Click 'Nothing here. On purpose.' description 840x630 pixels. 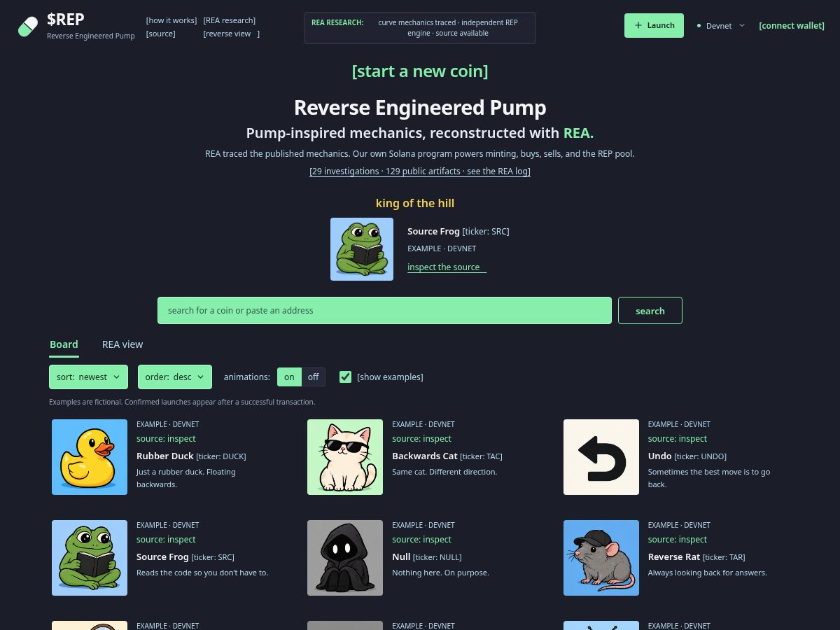pyautogui.click(x=440, y=573)
